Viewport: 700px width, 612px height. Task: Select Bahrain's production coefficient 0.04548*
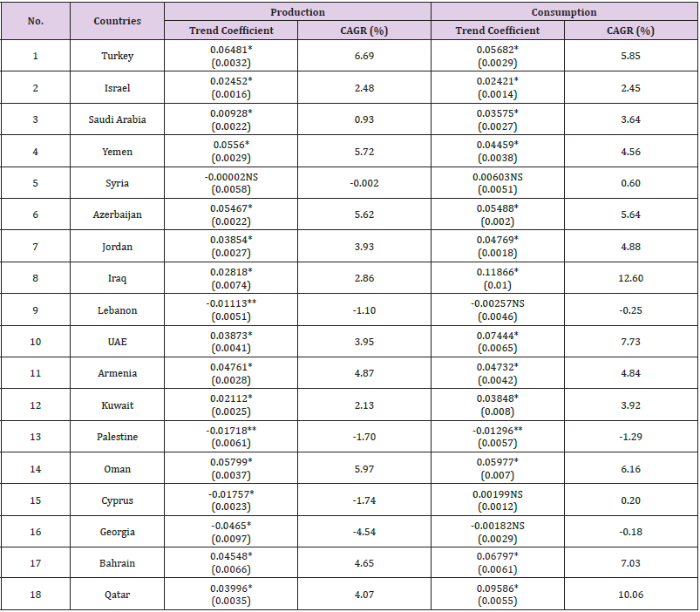[231, 557]
